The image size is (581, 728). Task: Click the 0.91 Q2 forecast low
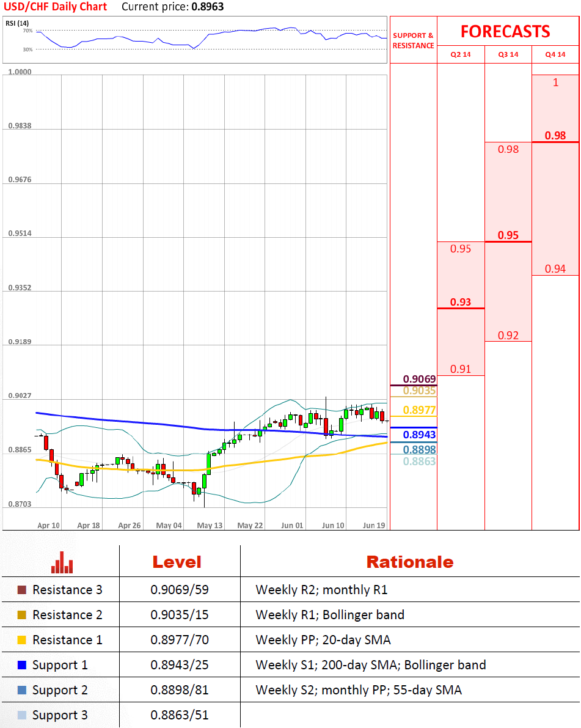click(461, 369)
